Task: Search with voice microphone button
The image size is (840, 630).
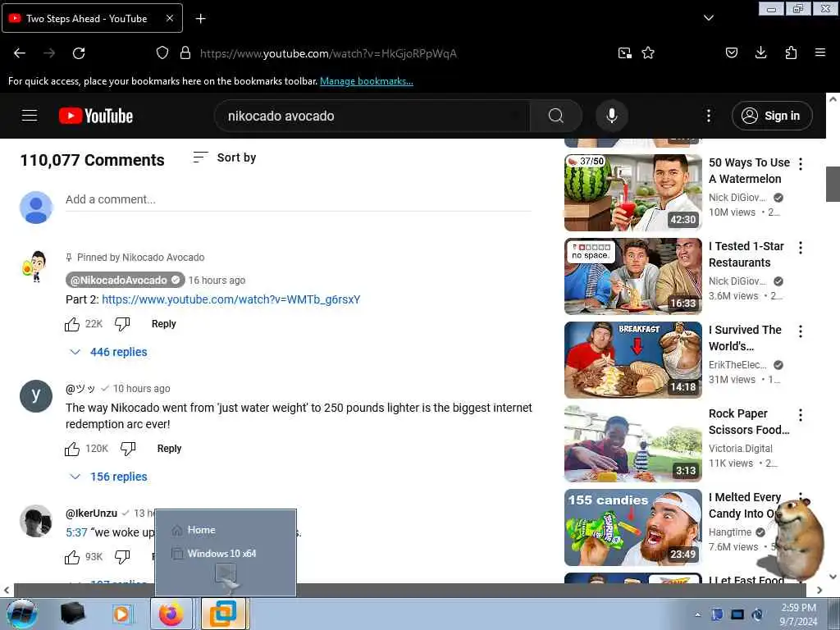Action: pyautogui.click(x=612, y=116)
